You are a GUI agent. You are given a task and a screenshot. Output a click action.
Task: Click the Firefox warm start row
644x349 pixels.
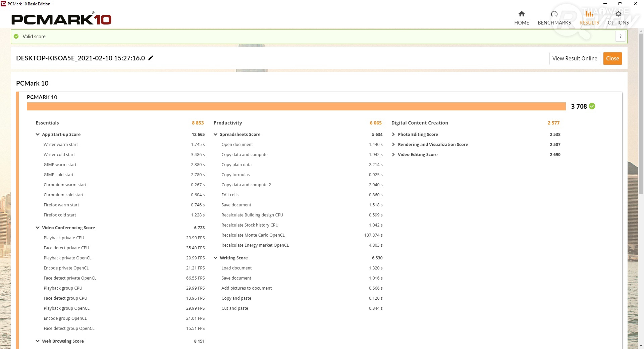click(124, 205)
